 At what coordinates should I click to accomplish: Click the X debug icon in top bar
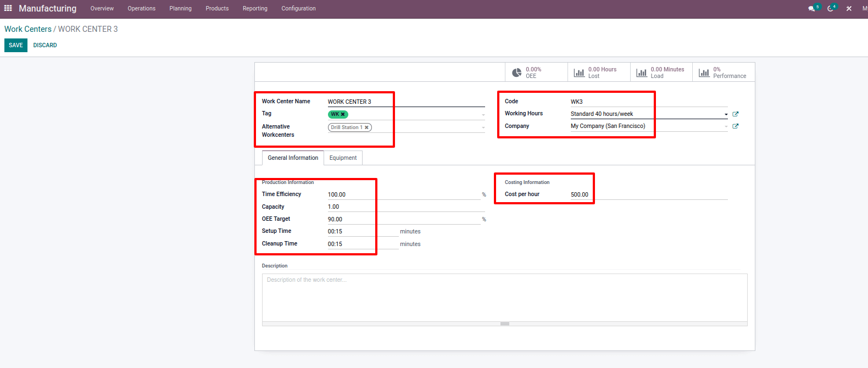coord(849,9)
